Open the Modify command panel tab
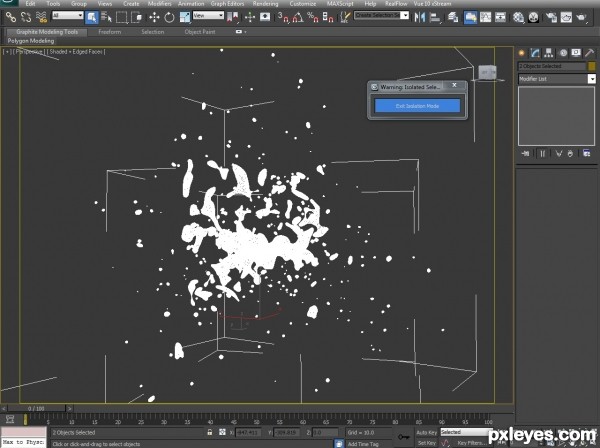The height and width of the screenshot is (448, 600). (535, 53)
